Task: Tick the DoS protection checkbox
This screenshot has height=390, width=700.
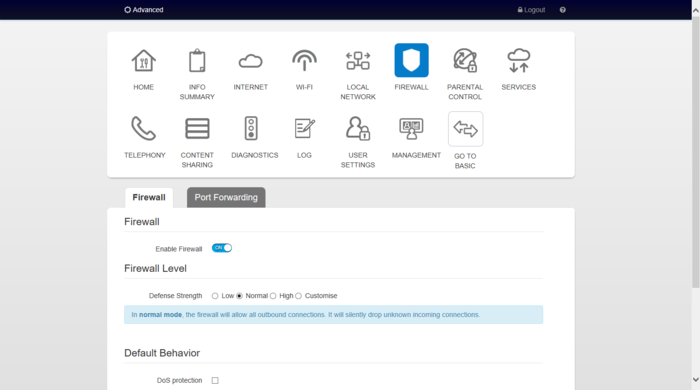Action: pyautogui.click(x=215, y=381)
